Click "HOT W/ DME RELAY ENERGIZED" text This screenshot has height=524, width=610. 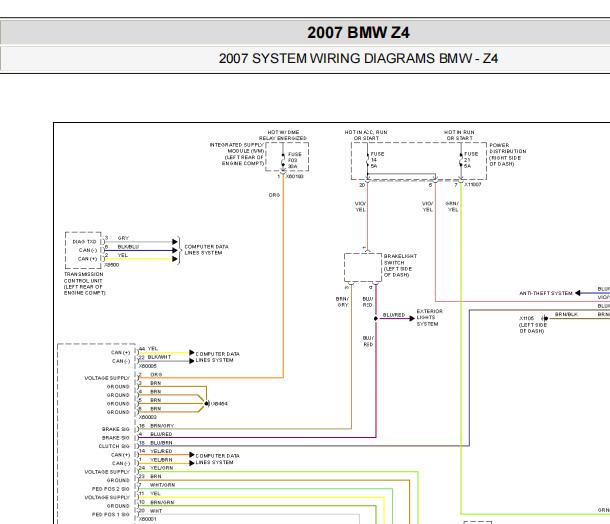(x=283, y=135)
